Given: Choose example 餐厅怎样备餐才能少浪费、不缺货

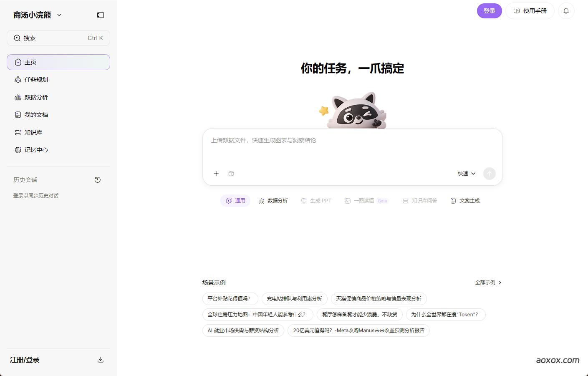Looking at the screenshot, I should 360,315.
